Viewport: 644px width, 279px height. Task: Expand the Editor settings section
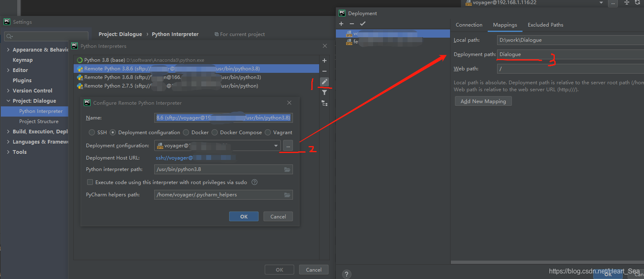[8, 70]
